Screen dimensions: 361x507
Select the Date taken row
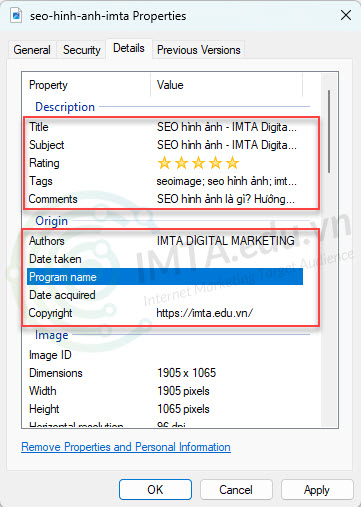165,259
